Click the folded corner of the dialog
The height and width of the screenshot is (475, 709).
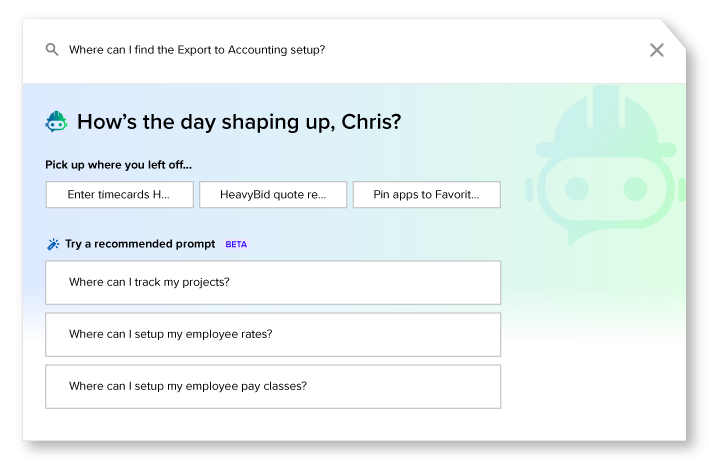pyautogui.click(x=673, y=33)
